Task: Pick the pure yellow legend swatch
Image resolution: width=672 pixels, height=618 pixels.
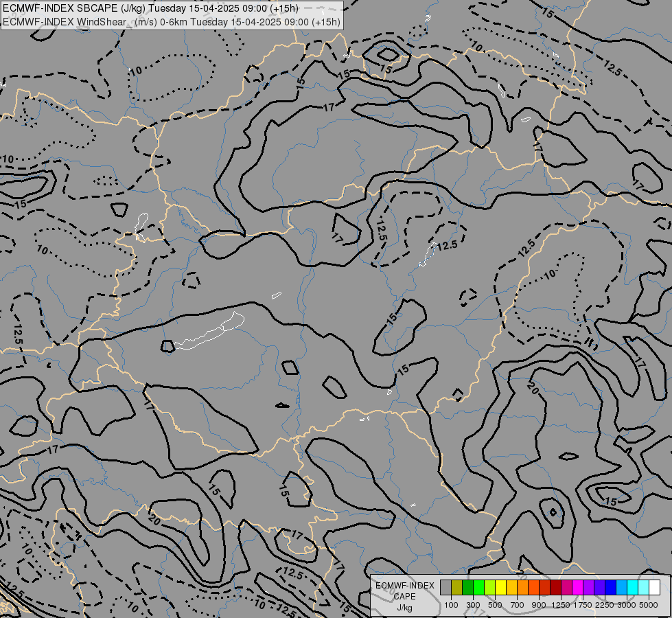Action: click(x=500, y=588)
